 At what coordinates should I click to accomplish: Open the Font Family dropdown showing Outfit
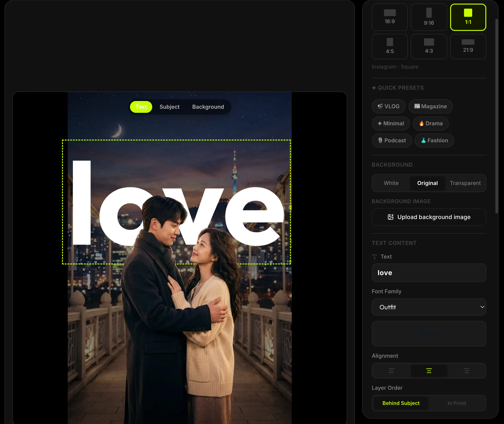point(429,307)
